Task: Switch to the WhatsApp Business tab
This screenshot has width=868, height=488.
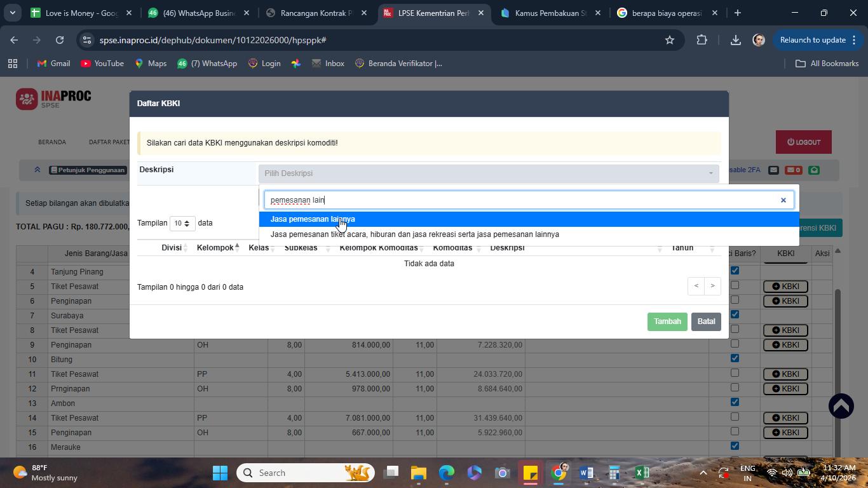Action: 199,13
